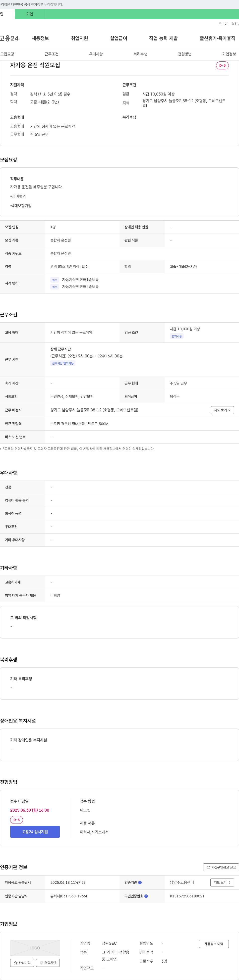Screen dimensions: 239x980
Task: Click 국민연금, 산재보험, 건강보험 value
Action: 72,396
